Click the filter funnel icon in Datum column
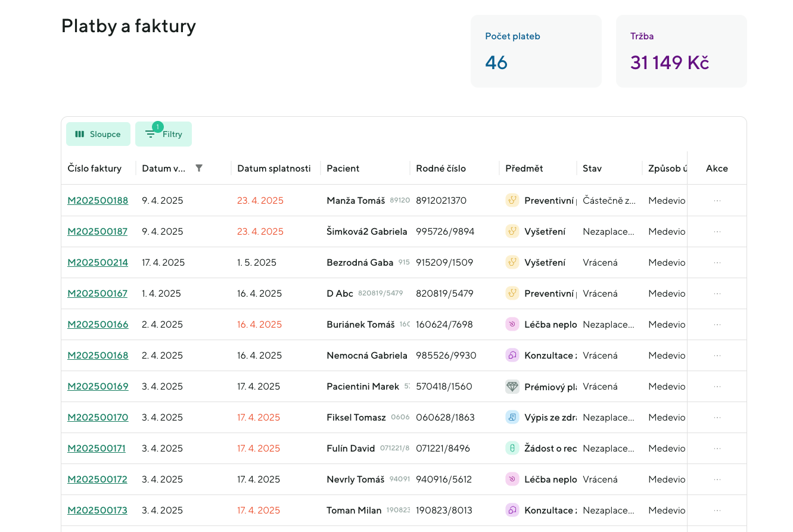793x532 pixels. [x=199, y=169]
